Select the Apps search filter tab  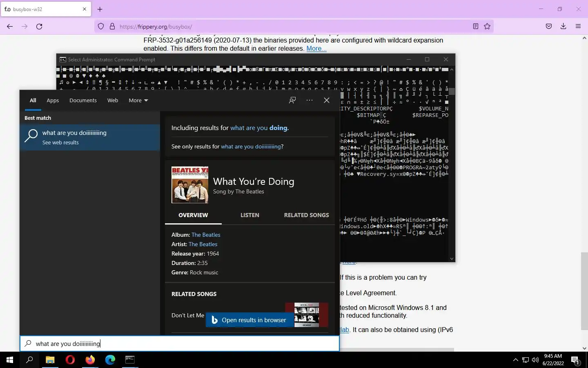point(53,100)
